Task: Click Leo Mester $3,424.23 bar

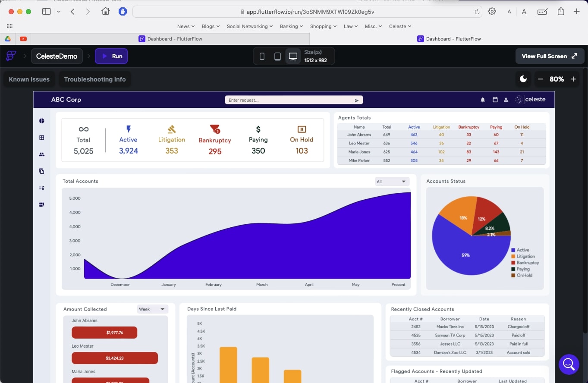Action: 115,358
